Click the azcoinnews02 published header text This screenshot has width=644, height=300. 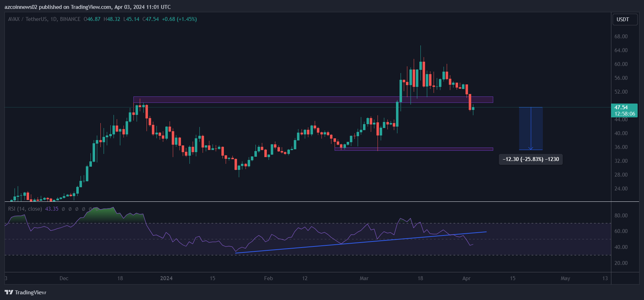tap(87, 7)
